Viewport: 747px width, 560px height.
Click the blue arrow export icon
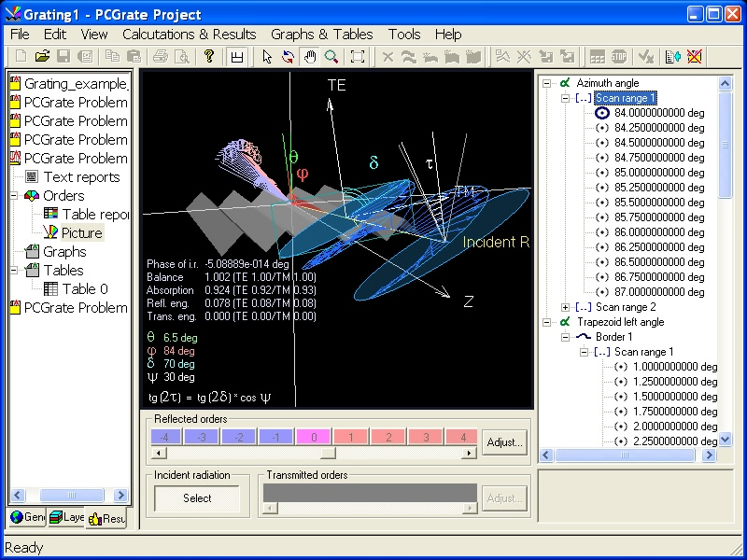[672, 57]
